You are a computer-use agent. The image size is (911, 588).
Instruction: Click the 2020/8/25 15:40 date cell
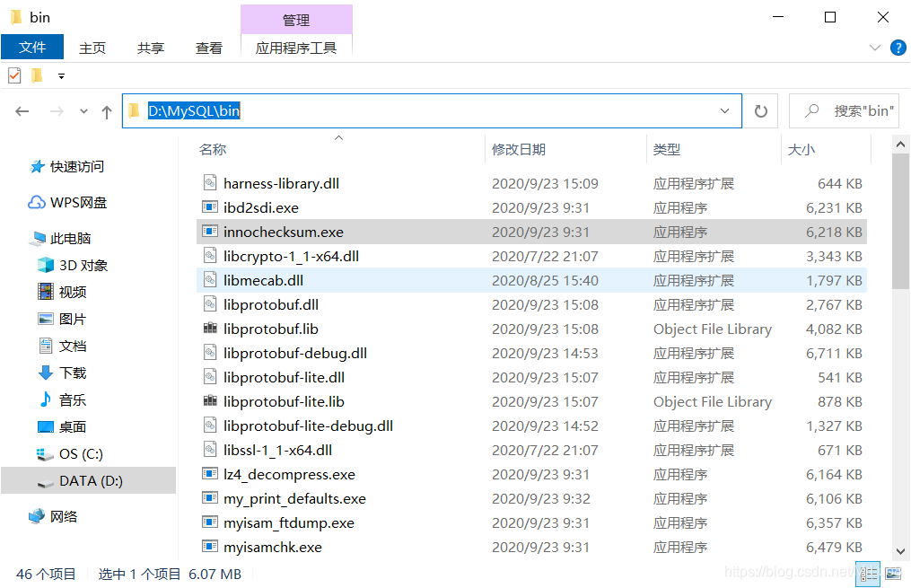point(545,281)
